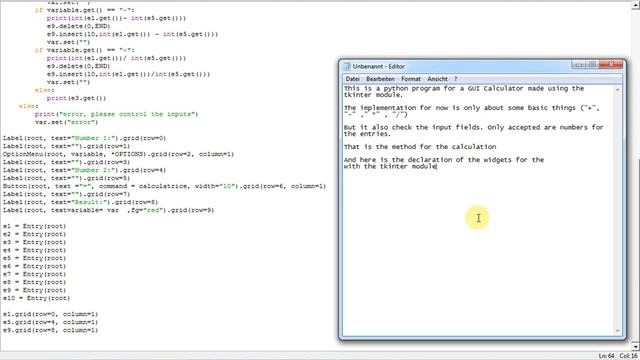Click the OptionMenu(root, variable, *OPTIONS) code line

click(118, 154)
